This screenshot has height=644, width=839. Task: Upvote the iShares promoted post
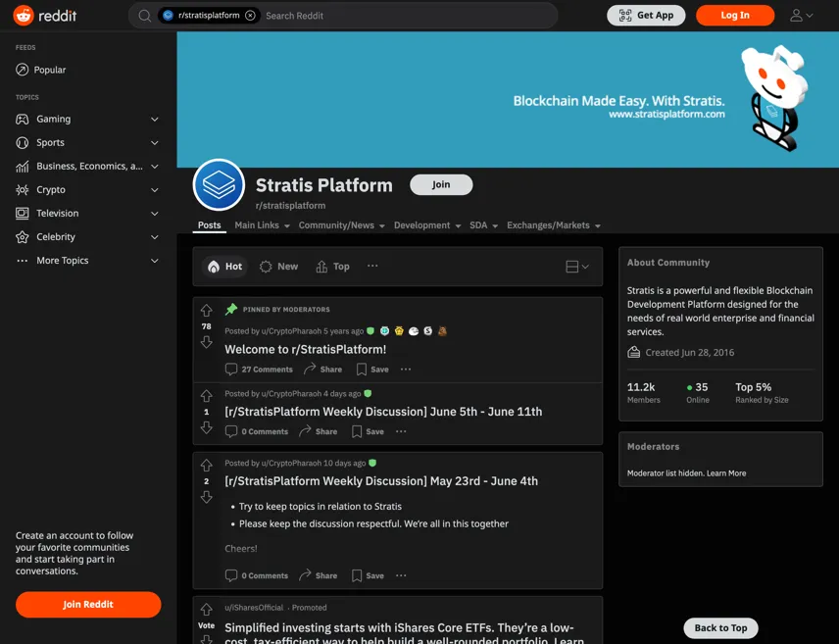point(207,610)
